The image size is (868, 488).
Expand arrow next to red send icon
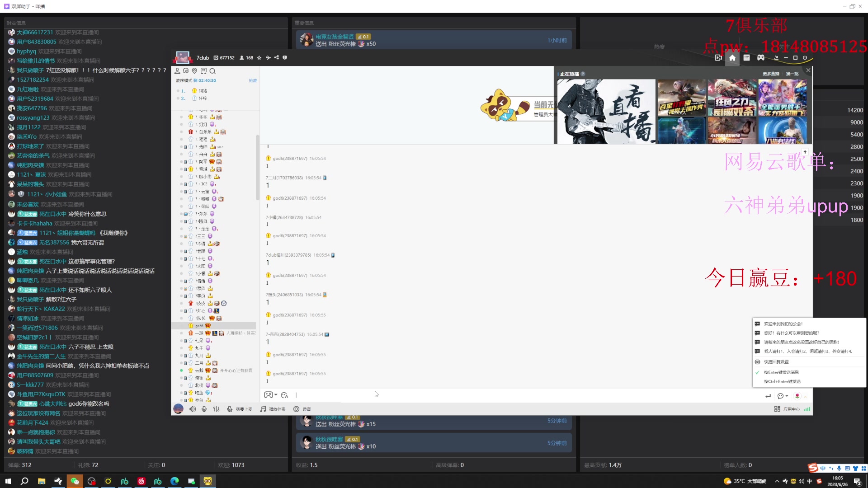[805, 396]
